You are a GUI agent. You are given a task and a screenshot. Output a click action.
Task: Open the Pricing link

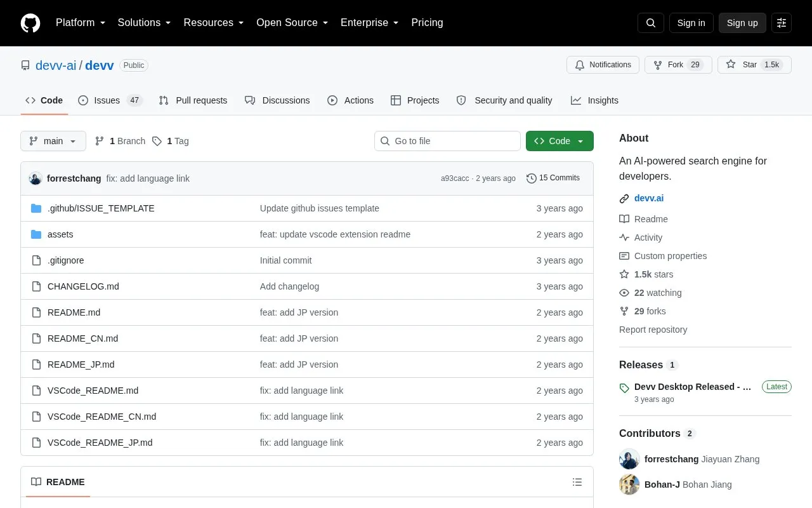(427, 23)
